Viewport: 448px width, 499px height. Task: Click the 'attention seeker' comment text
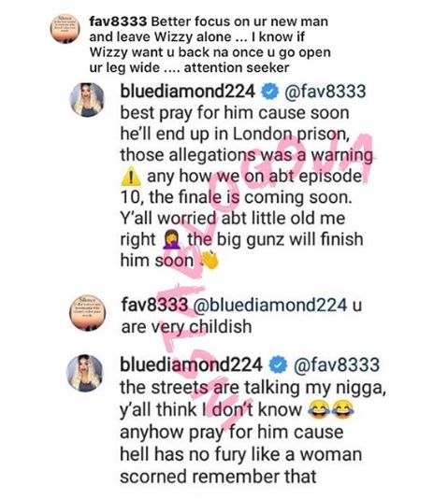(237, 67)
